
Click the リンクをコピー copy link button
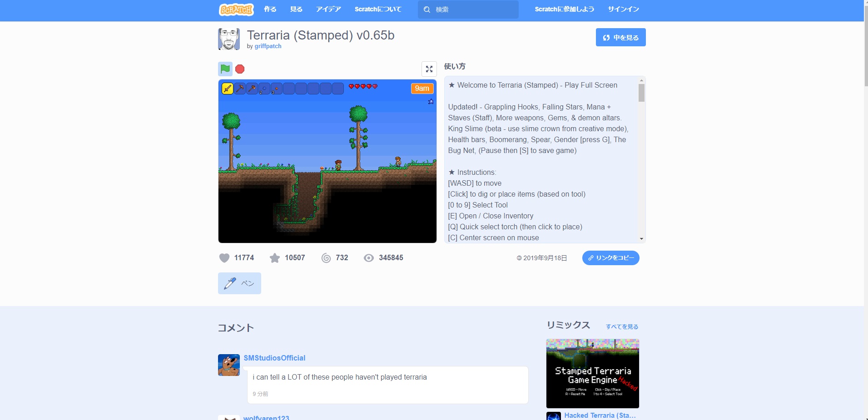610,258
